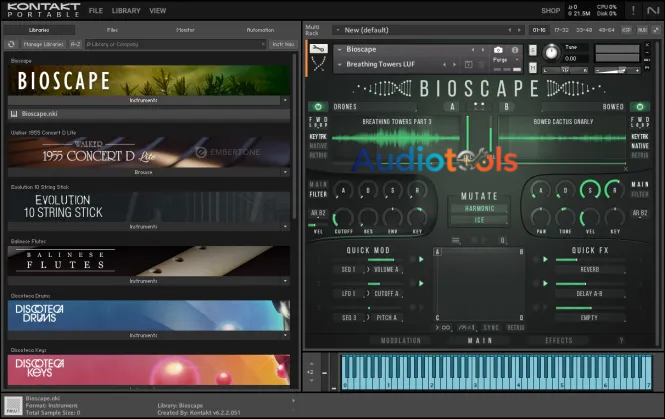Click the XY pad speed x1 icon
Screen dimensions: 665x419
point(467,327)
